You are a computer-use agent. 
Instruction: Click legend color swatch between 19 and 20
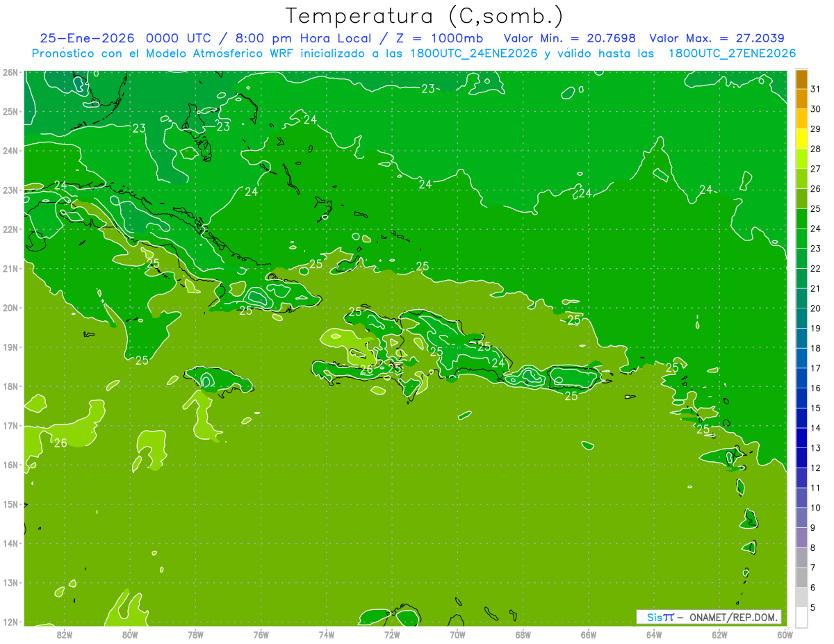(801, 318)
